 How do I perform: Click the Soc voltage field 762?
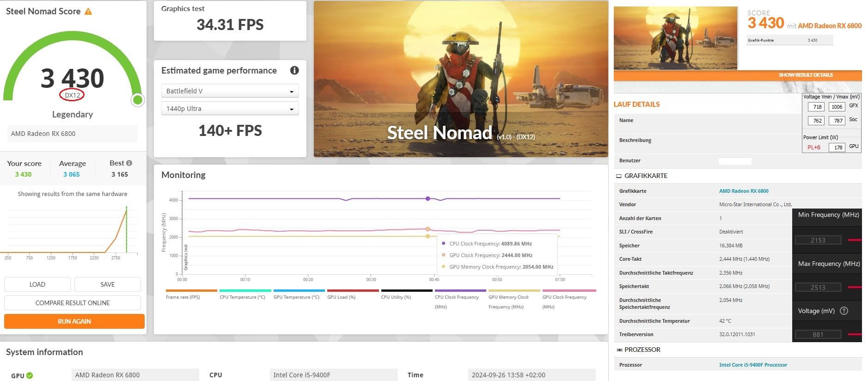pos(817,121)
